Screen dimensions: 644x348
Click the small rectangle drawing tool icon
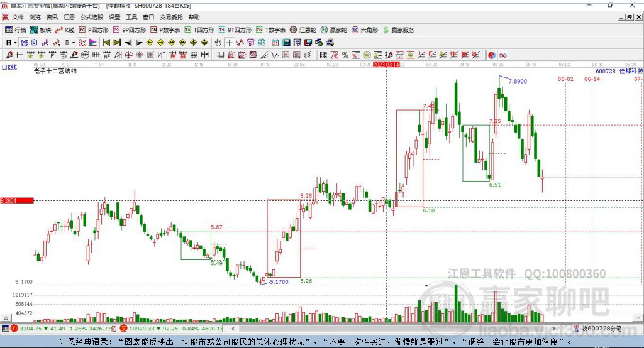pos(220,55)
